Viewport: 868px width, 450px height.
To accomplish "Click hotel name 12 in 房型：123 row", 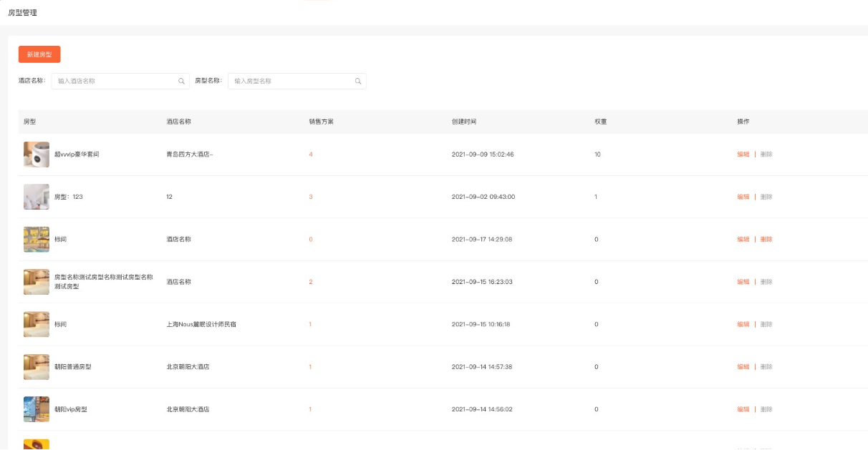I will tap(169, 197).
